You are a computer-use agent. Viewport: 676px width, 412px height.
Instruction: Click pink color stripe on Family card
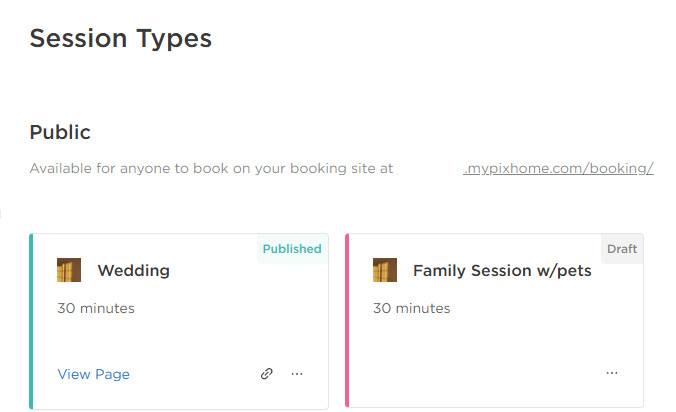click(x=347, y=321)
